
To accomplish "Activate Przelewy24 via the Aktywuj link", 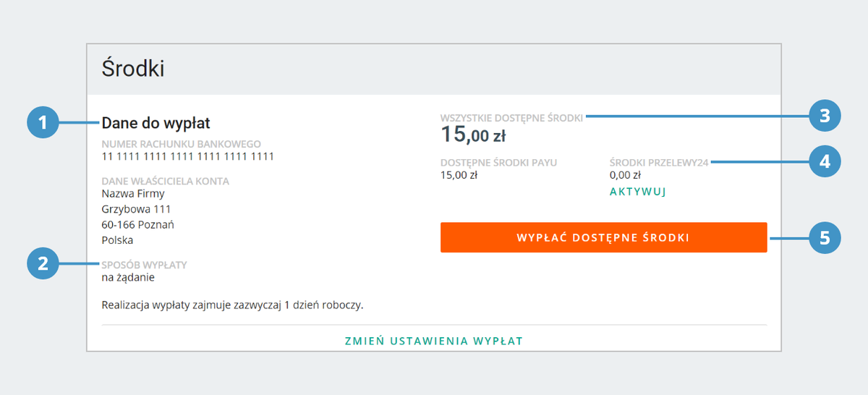I will click(637, 192).
